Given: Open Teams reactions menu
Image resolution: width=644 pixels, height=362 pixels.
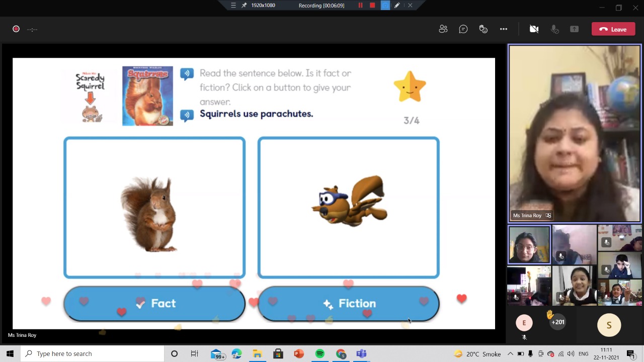Looking at the screenshot, I should (484, 29).
